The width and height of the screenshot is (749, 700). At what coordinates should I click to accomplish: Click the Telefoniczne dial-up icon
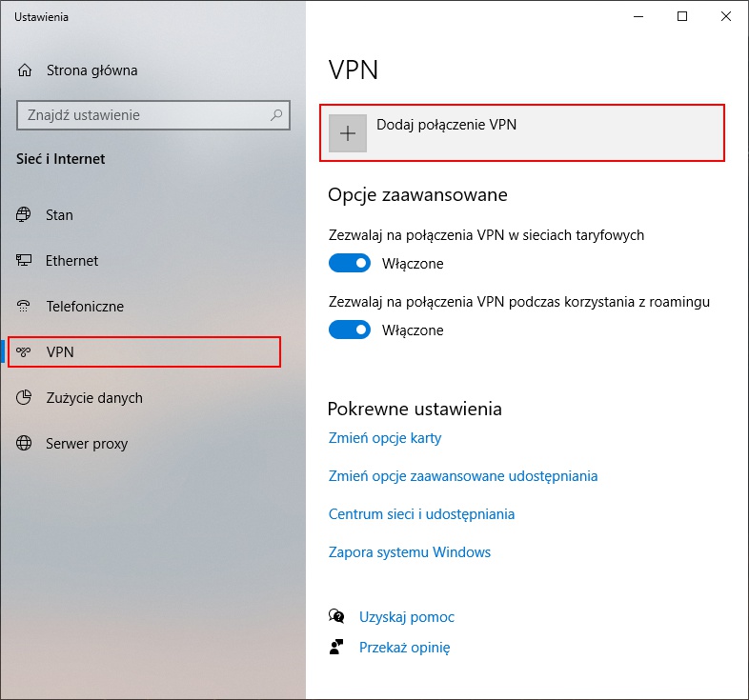(x=25, y=307)
